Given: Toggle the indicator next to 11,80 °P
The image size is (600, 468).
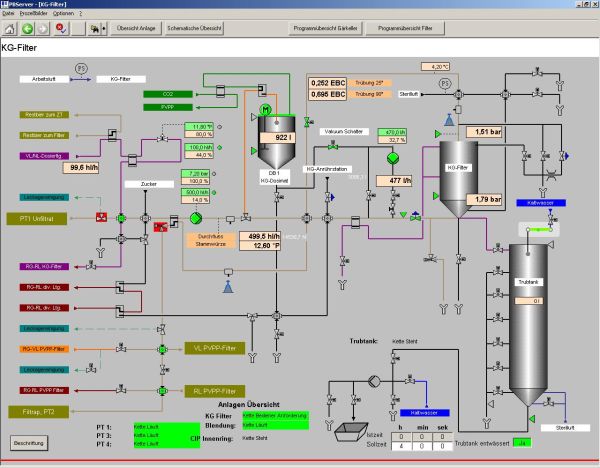Looking at the screenshot, I should coord(217,128).
